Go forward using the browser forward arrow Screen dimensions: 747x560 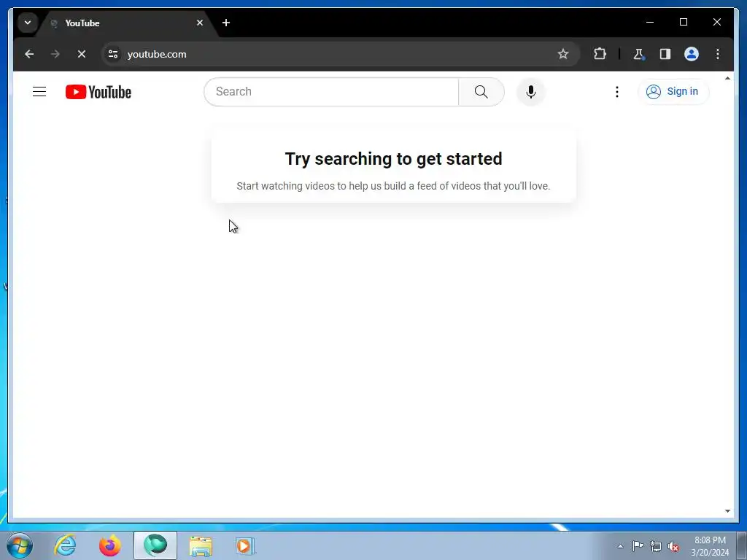[55, 54]
